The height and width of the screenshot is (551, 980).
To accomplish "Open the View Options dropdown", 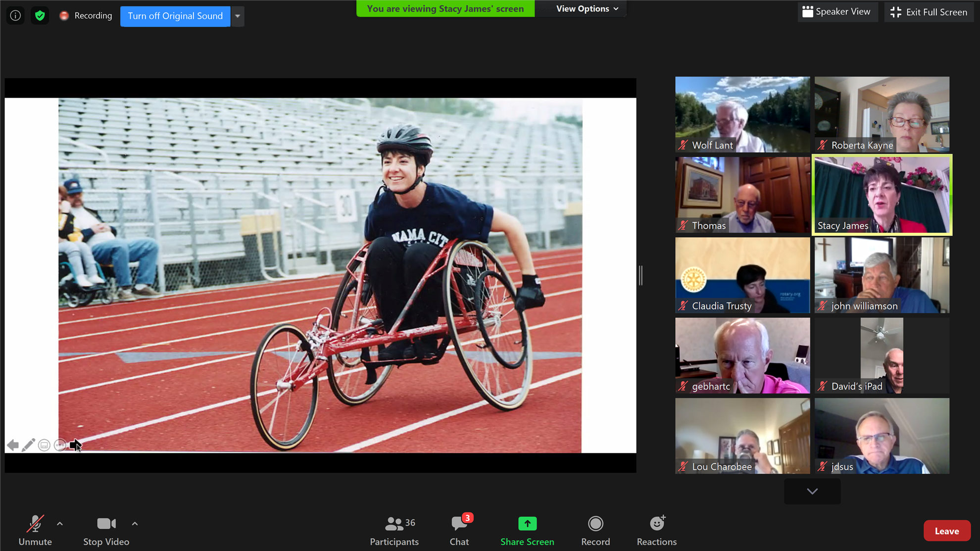I will 587,9.
